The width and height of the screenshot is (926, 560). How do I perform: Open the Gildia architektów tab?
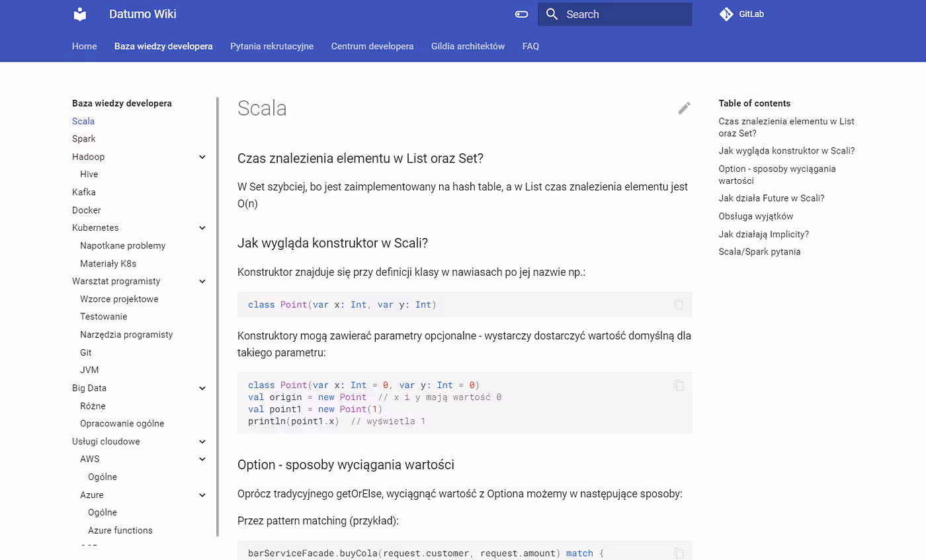[x=468, y=46]
